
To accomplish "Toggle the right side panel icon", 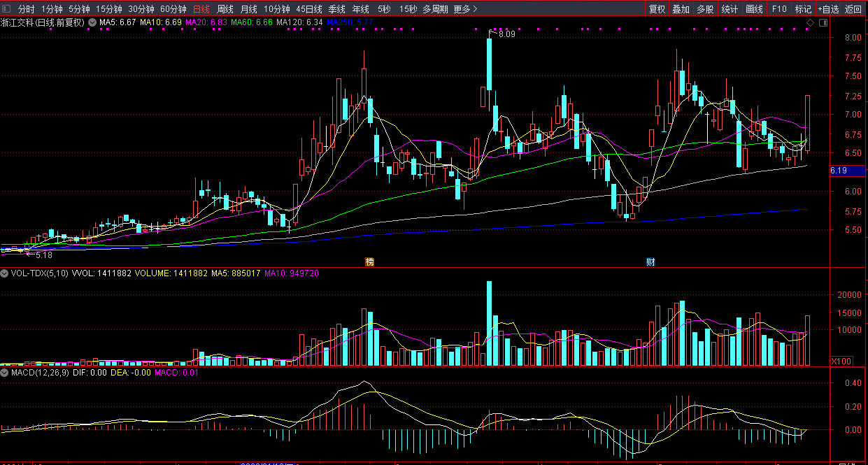I will click(823, 23).
